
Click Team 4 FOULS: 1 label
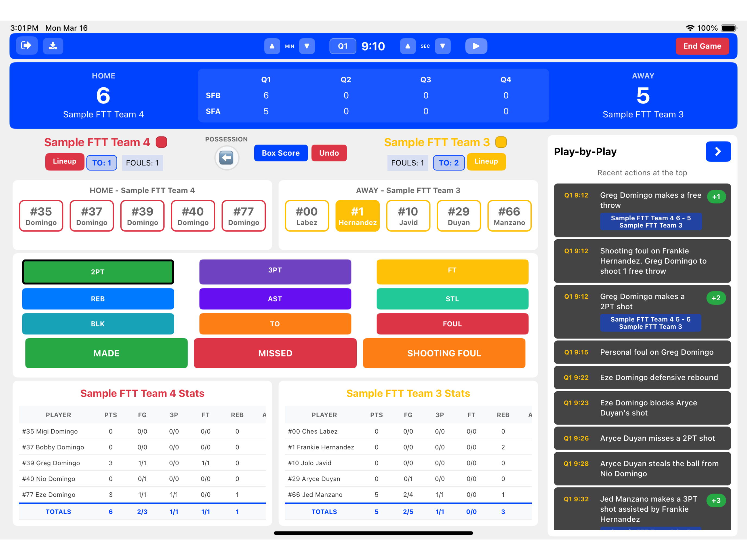(143, 163)
